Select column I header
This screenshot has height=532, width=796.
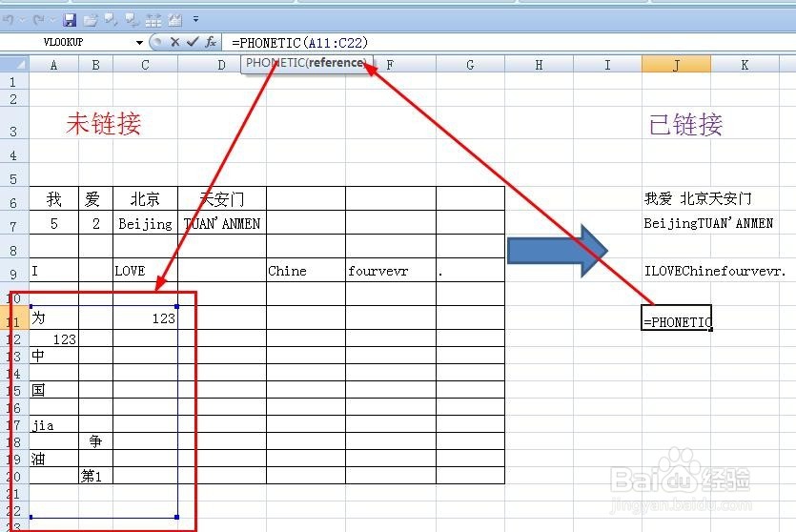coord(607,65)
